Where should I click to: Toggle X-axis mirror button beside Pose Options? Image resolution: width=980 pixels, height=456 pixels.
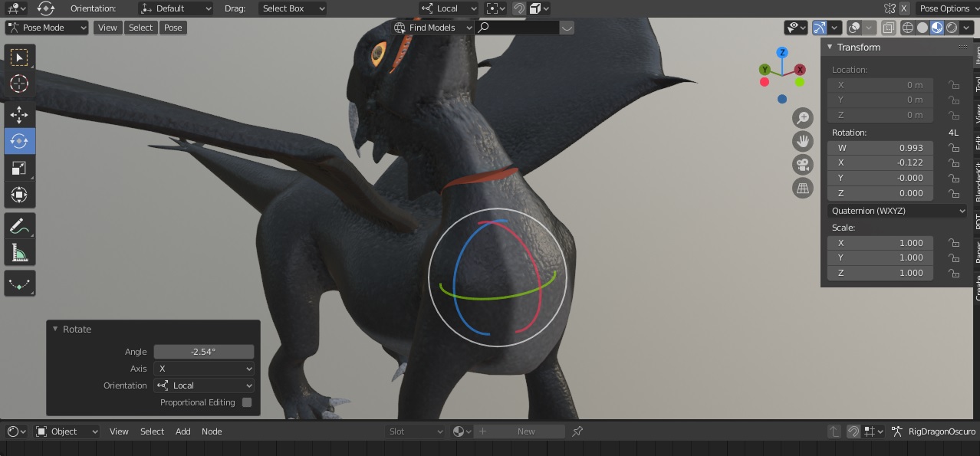coord(904,8)
